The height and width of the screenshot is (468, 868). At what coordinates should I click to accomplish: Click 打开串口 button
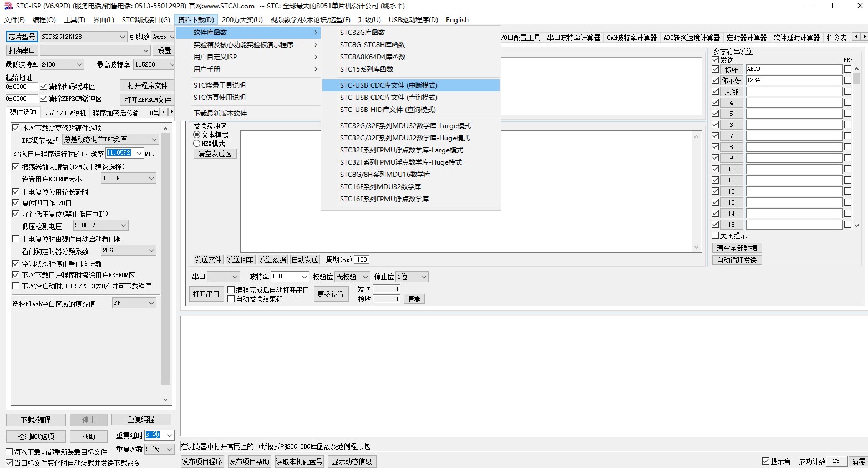coord(206,294)
